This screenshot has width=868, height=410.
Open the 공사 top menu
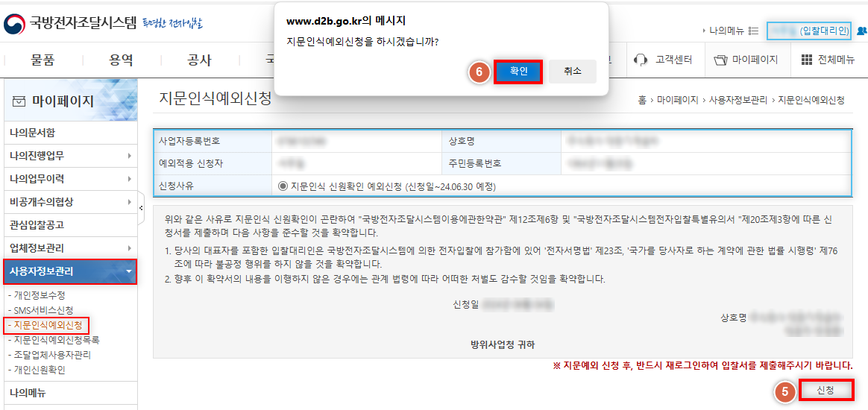click(x=199, y=60)
